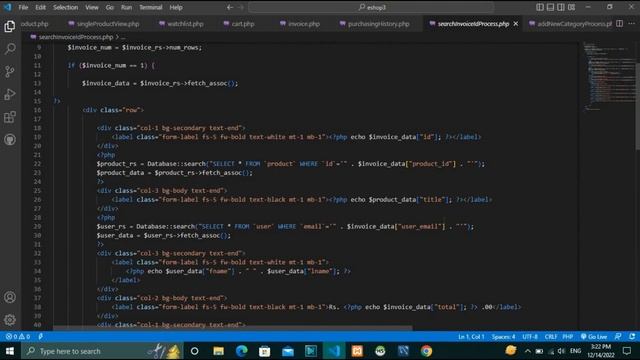Switch to invoice.php tab
Viewport: 640px width, 360px height.
[x=300, y=24]
